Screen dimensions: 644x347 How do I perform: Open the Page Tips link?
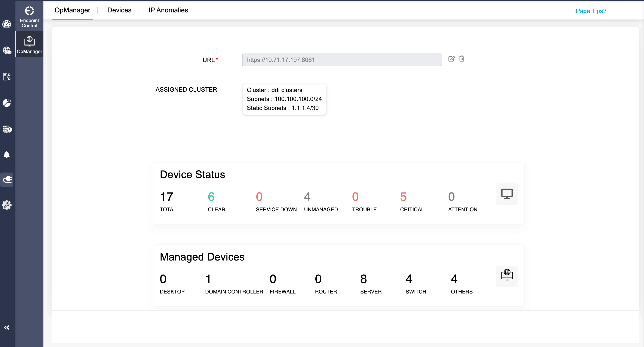click(591, 11)
